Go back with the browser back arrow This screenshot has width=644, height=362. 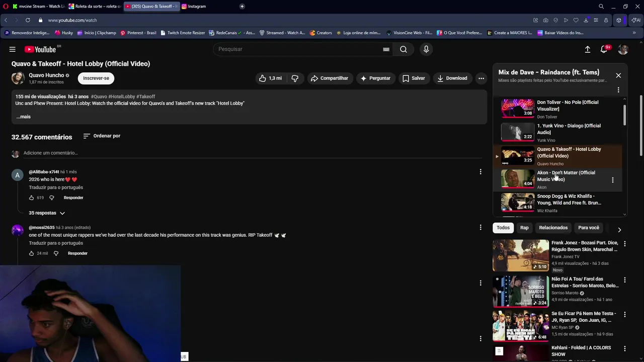pos(6,20)
